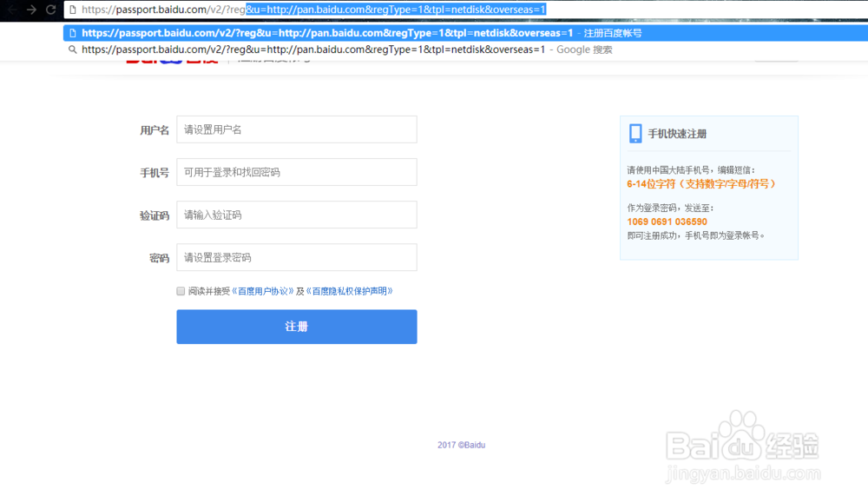Open the 百度用户协议 link
Screen dimensions: 868x503
click(262, 291)
